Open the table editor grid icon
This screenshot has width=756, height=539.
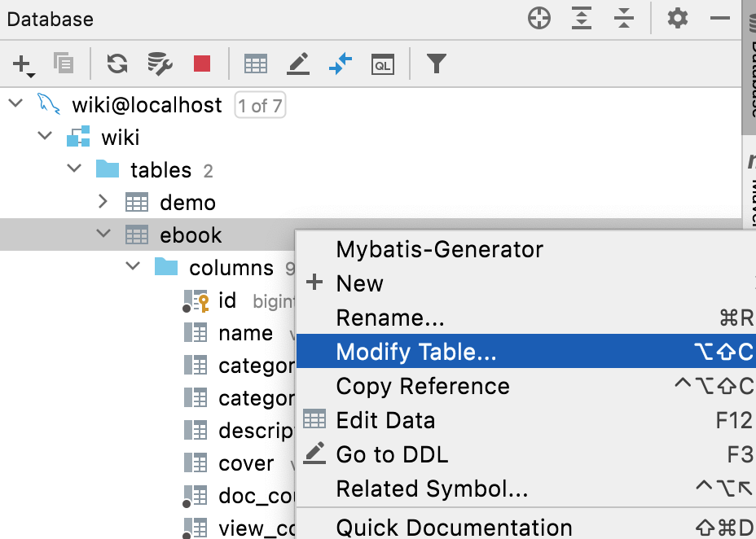click(256, 64)
